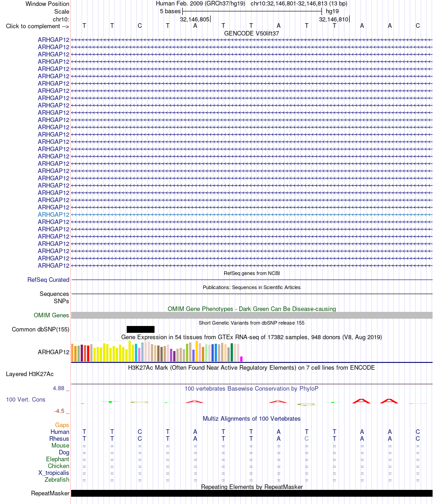433x504 pixels.
Task: Click the magenta bar ending the GTEx chart
Action: 241,359
